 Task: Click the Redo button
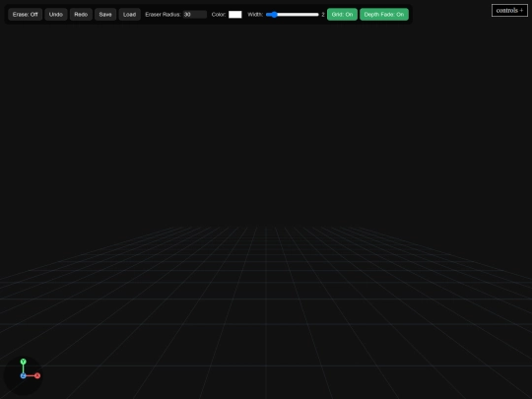[x=81, y=15]
